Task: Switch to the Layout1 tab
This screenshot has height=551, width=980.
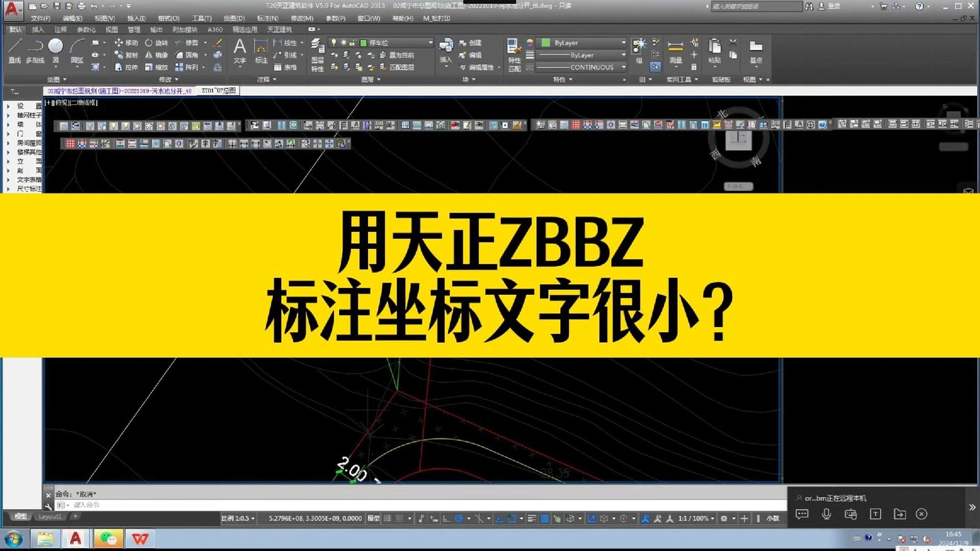Action: (50, 516)
